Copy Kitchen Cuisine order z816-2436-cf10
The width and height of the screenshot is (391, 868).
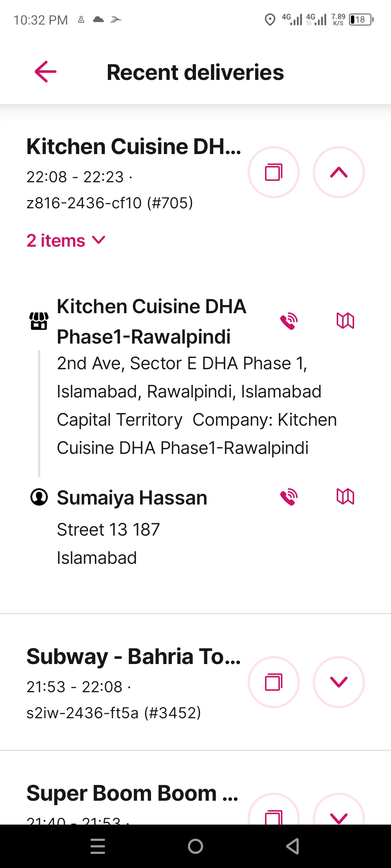(274, 172)
